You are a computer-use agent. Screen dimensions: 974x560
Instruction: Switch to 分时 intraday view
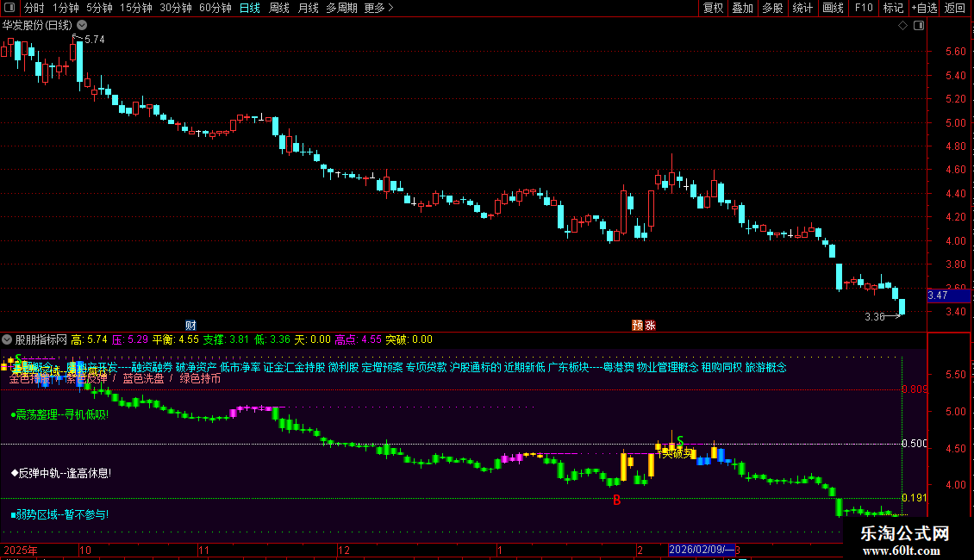point(34,8)
